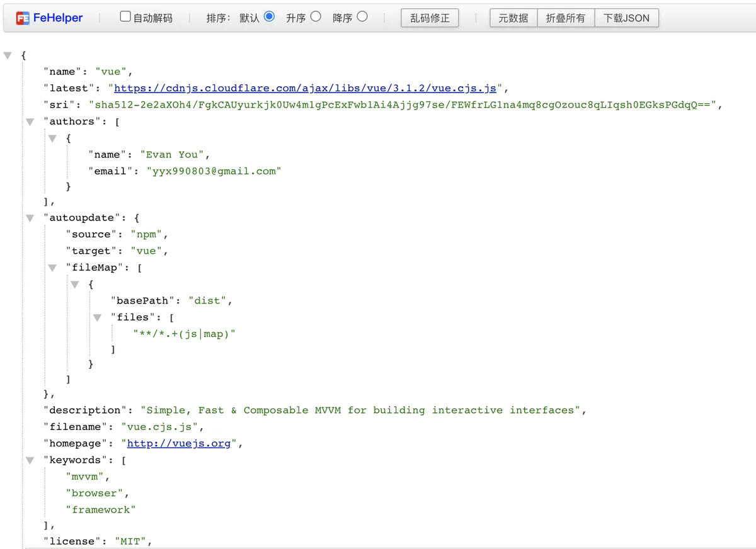Image resolution: width=756 pixels, height=549 pixels.
Task: Select the 升序 sort radio button
Action: pyautogui.click(x=316, y=16)
